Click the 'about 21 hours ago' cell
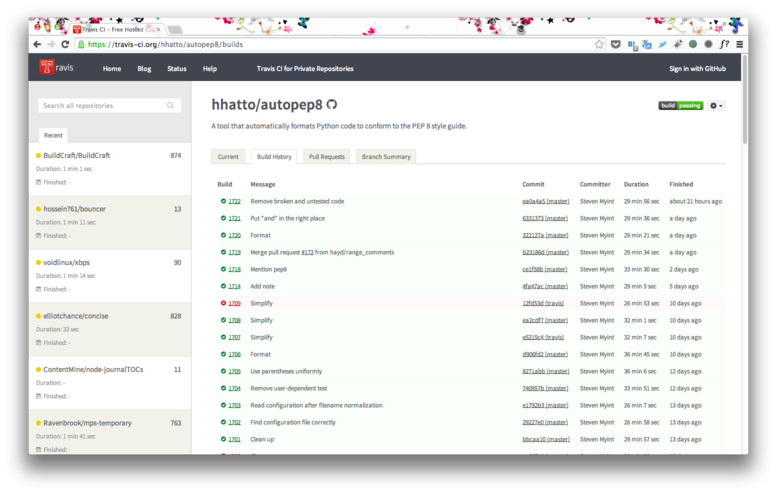Screen dimensions: 777x494 click(695, 202)
